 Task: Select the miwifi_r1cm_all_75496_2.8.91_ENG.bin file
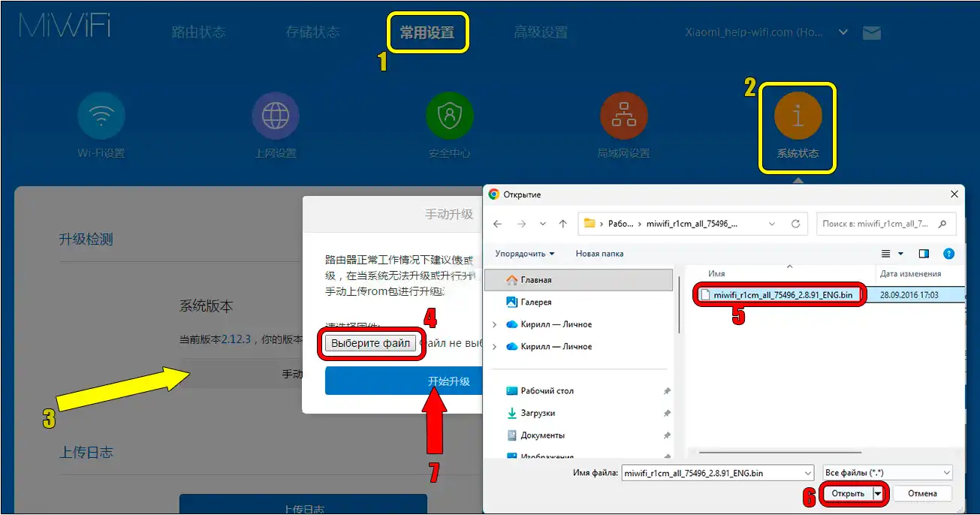coord(782,295)
